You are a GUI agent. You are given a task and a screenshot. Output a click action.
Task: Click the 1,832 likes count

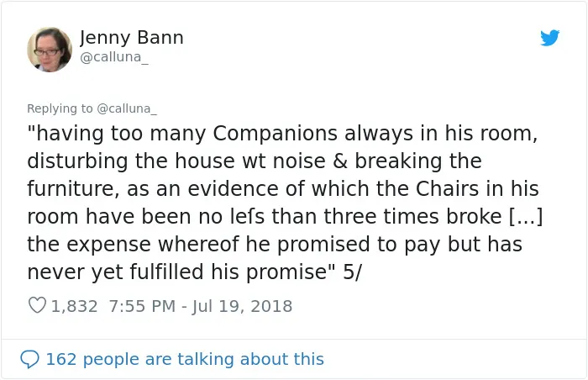click(74, 306)
